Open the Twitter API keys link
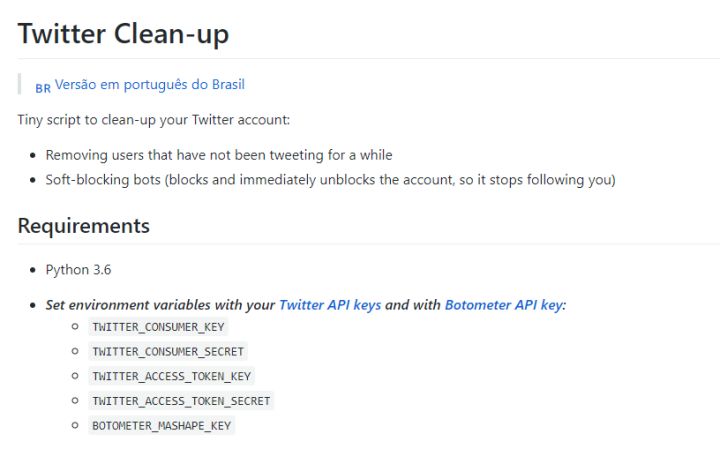This screenshot has width=720, height=449. tap(330, 305)
